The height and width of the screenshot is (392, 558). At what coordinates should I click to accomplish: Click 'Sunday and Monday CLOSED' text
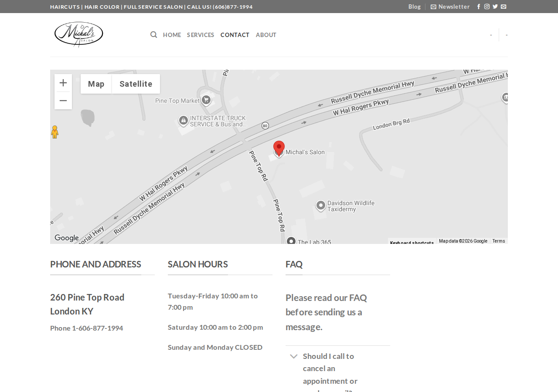point(215,347)
